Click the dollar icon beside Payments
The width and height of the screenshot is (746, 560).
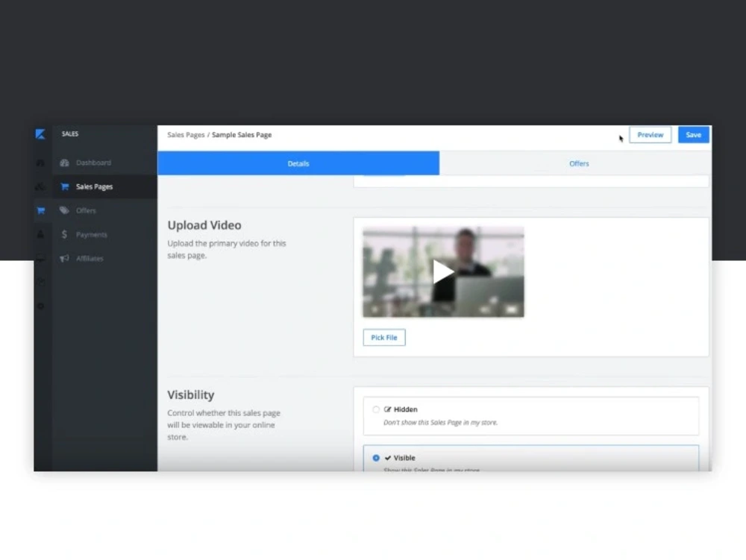point(64,234)
